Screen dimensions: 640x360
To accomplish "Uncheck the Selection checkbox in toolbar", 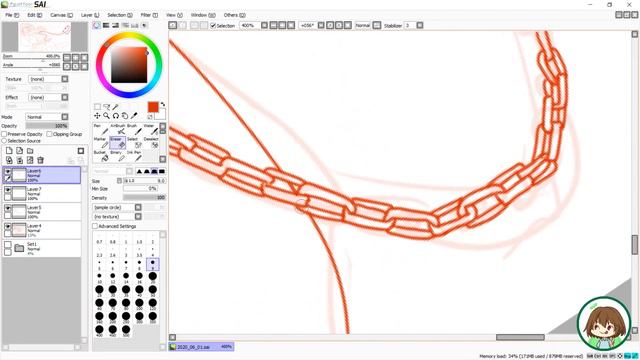I will (x=213, y=25).
